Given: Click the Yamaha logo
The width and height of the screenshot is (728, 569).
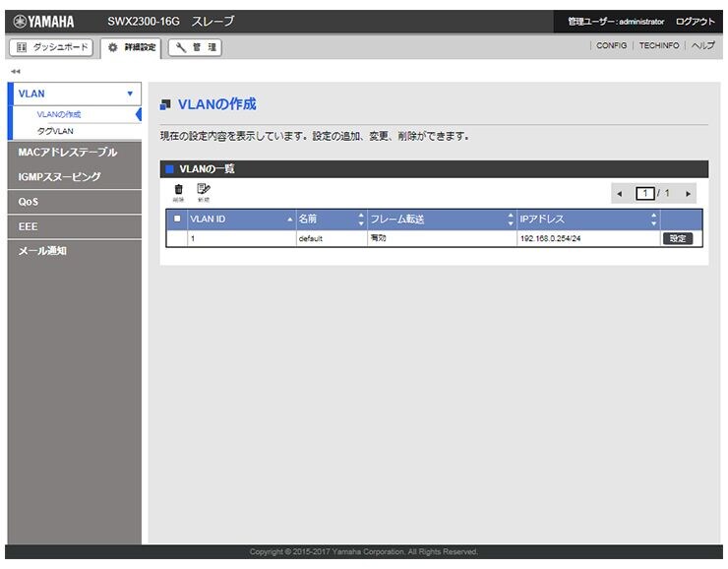Looking at the screenshot, I should [45, 21].
